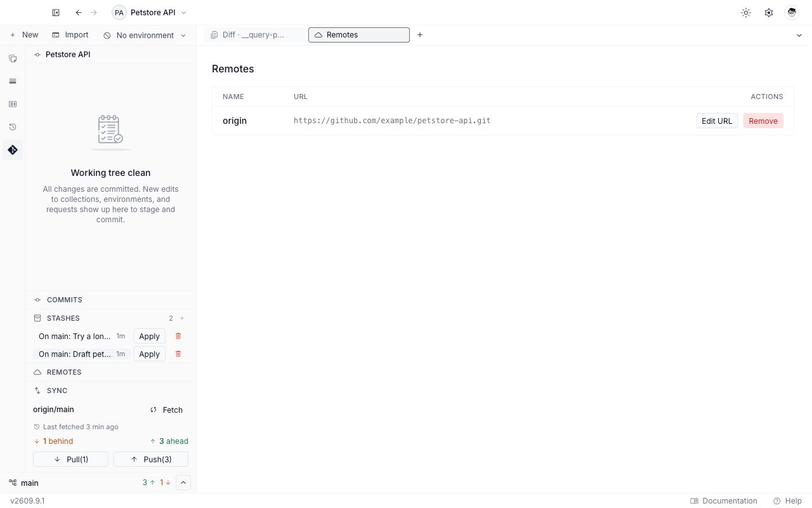Open the collections sidebar icon
Image resolution: width=812 pixels, height=508 pixels.
pyautogui.click(x=13, y=58)
